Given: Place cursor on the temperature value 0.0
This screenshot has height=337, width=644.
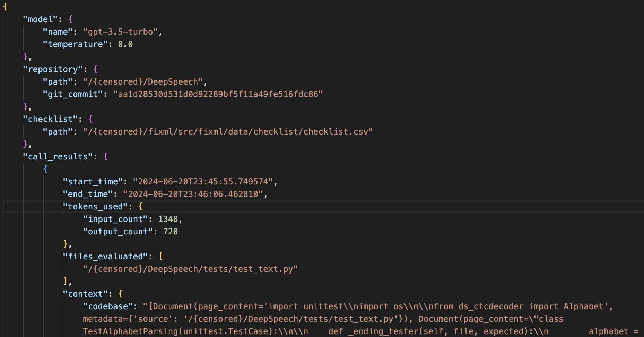Looking at the screenshot, I should [x=125, y=44].
